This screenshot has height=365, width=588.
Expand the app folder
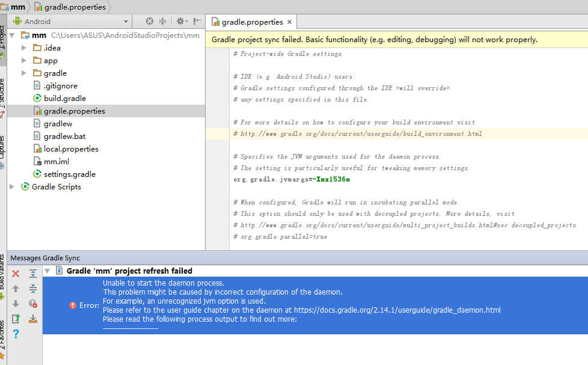(x=23, y=60)
